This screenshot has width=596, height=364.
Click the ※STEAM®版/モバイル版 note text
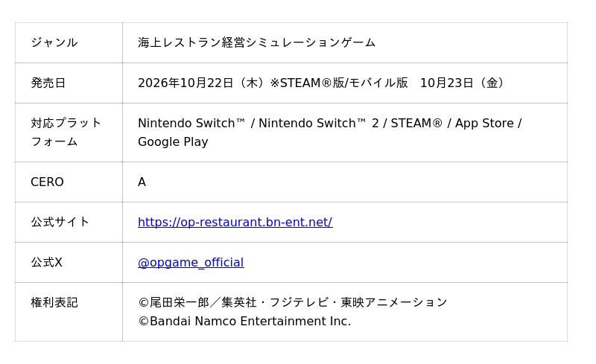point(339,83)
